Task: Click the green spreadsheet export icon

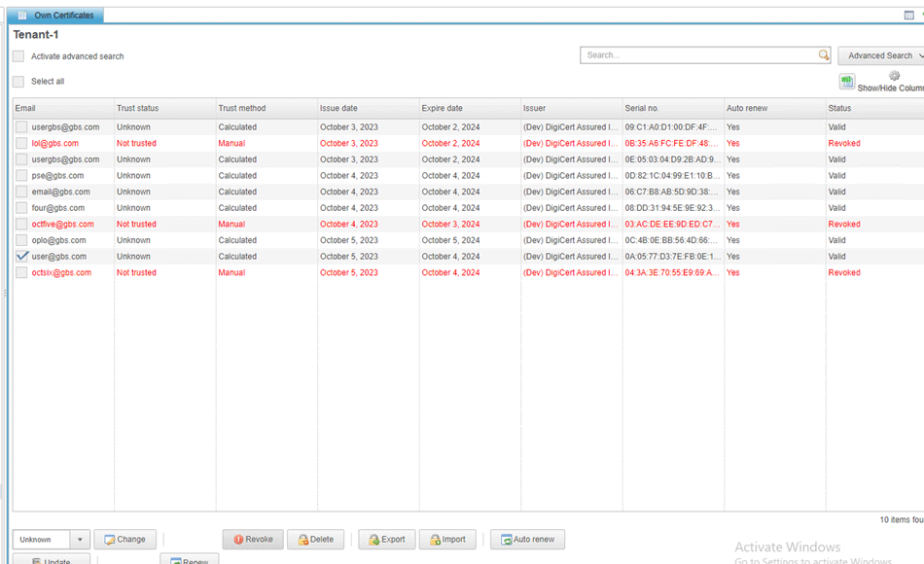Action: 847,83
